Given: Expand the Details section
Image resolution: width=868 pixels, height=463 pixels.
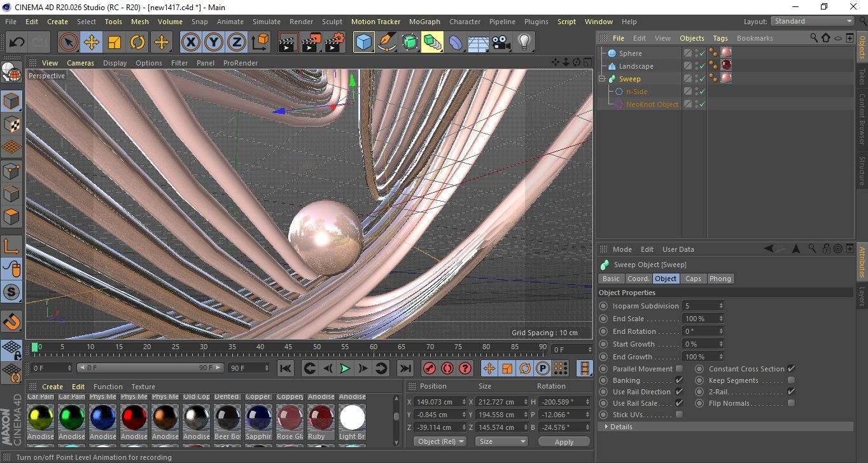Looking at the screenshot, I should 620,427.
